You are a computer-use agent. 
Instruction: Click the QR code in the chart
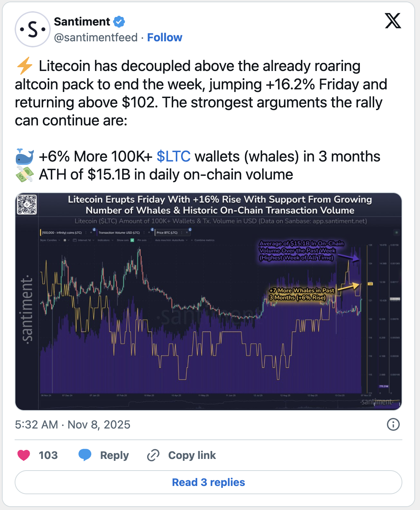[27, 205]
